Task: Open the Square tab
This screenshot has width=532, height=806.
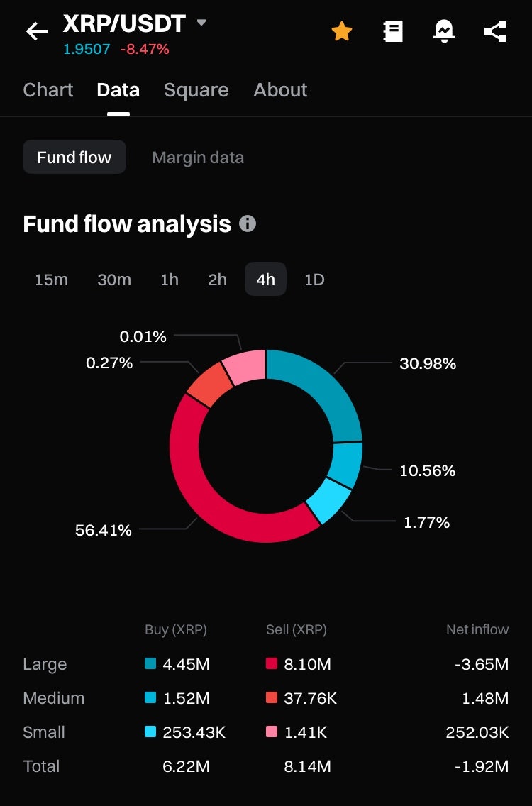Action: pos(196,90)
